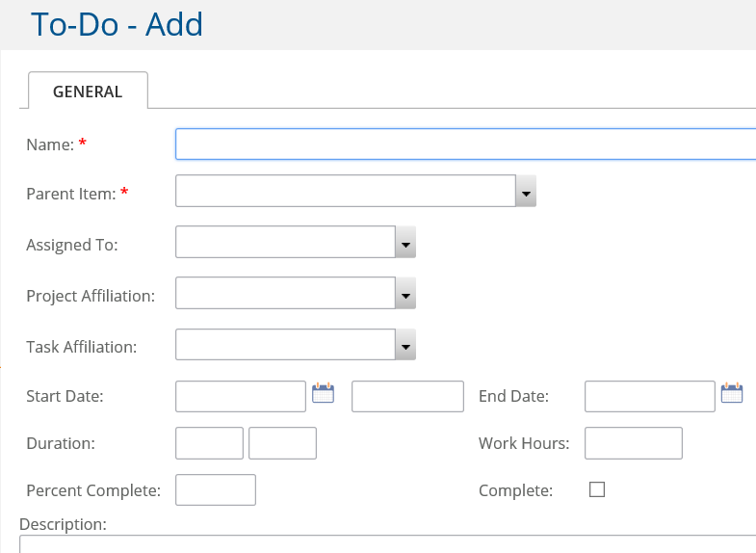Switch to the GENERAL tab

(88, 91)
